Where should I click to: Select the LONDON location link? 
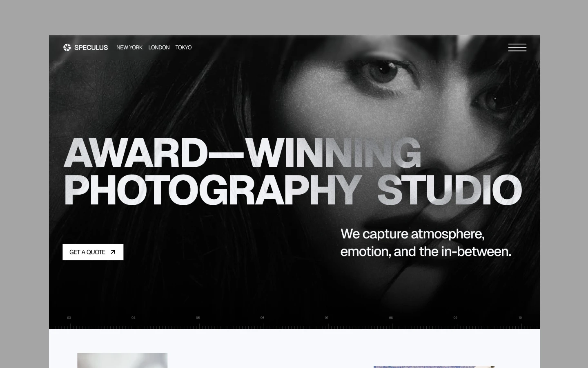[x=159, y=47]
